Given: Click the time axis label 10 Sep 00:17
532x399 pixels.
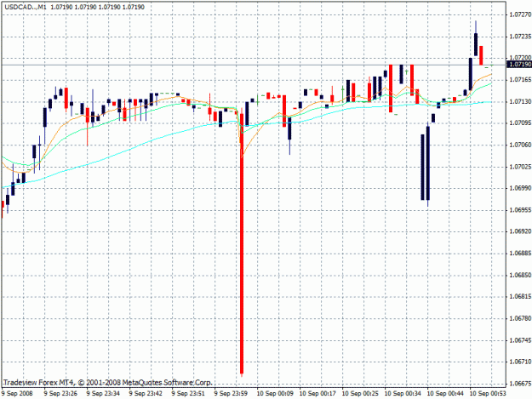Looking at the screenshot, I should coord(317,393).
